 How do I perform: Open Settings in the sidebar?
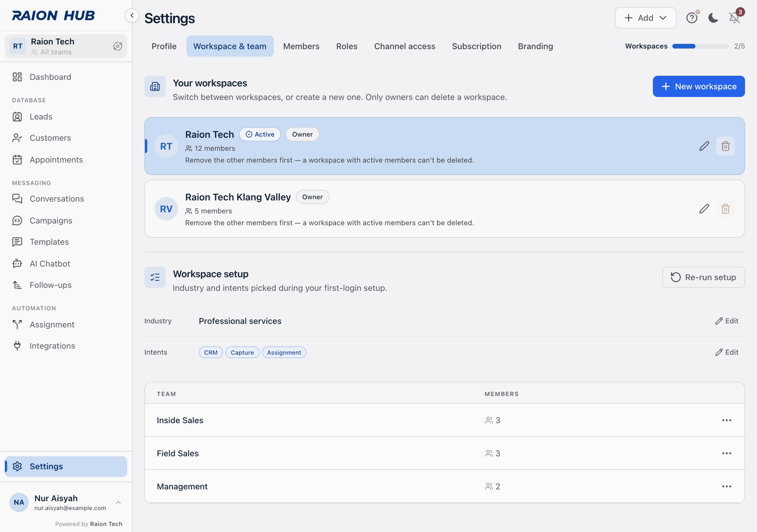tap(66, 467)
